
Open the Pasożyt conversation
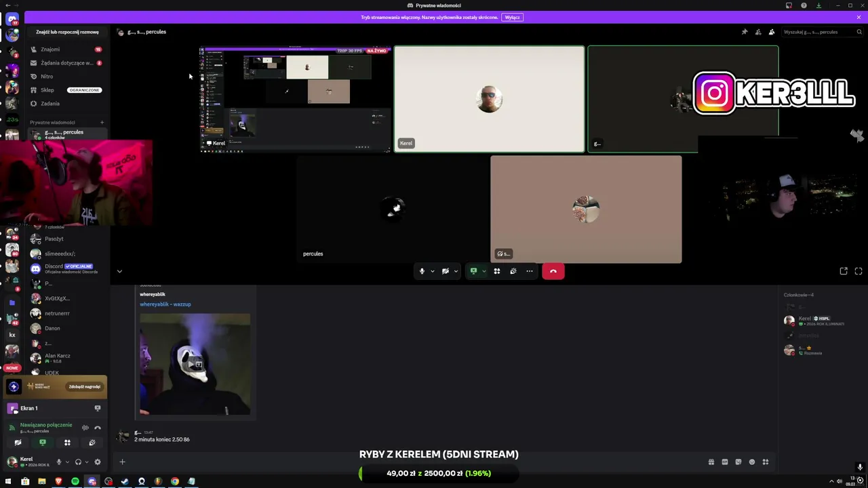pyautogui.click(x=66, y=239)
